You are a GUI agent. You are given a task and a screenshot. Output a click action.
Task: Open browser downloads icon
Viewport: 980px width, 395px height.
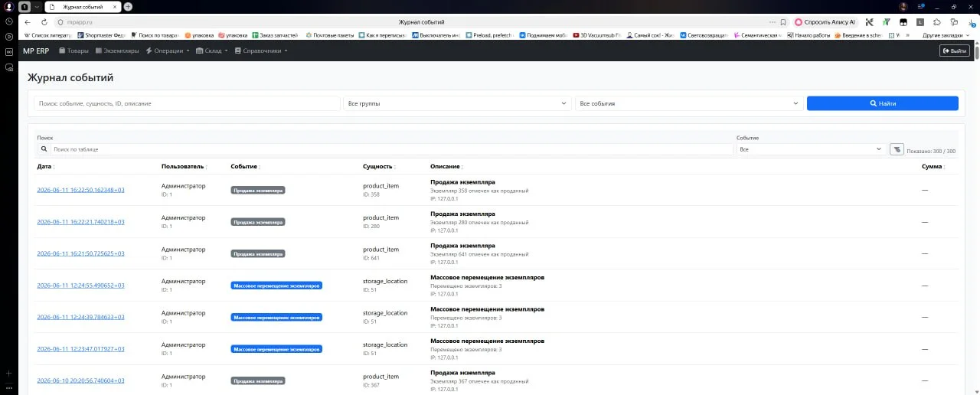coord(970,22)
